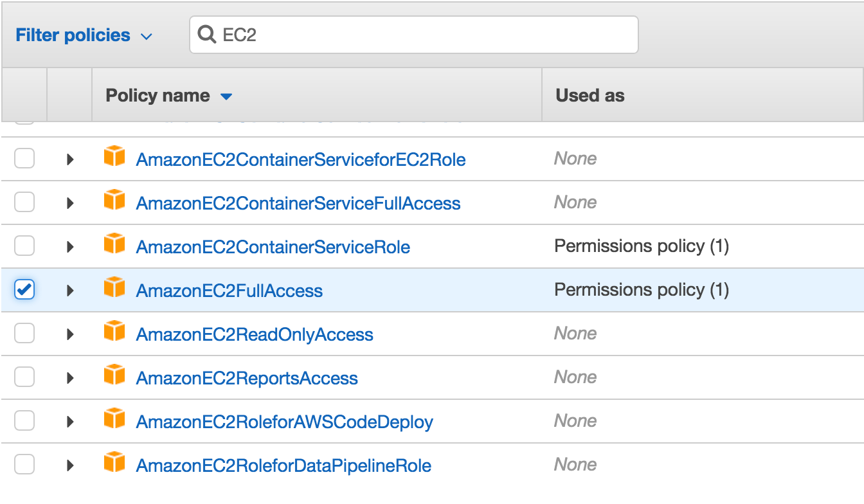Image resolution: width=864 pixels, height=504 pixels.
Task: Open the AmazonEC2RoleforDataPipelineRole policy link
Action: (283, 465)
